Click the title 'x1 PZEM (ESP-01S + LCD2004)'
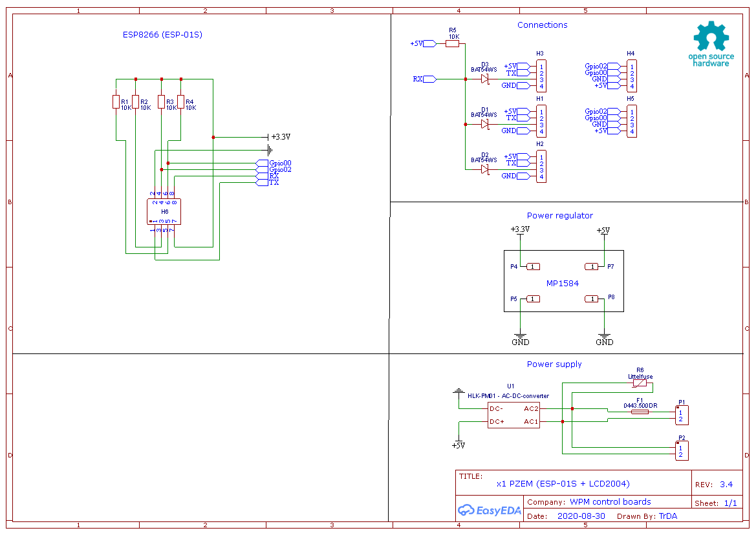 coord(563,484)
